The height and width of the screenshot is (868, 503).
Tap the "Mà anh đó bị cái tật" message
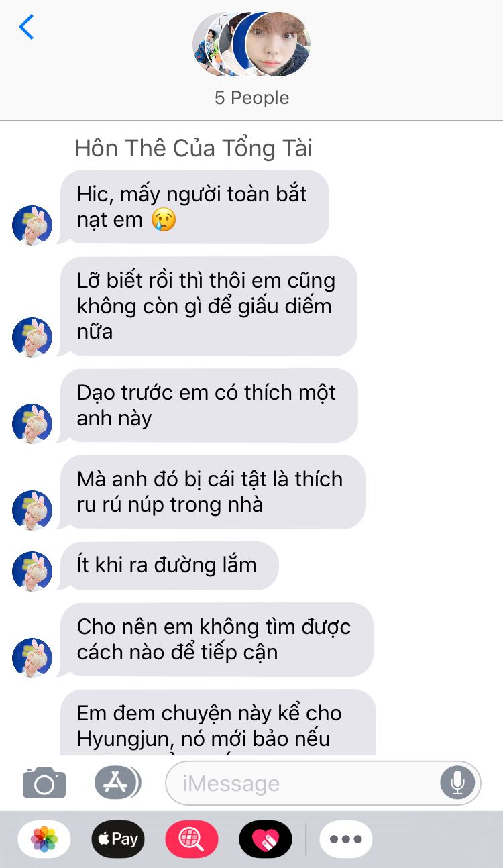click(x=212, y=492)
